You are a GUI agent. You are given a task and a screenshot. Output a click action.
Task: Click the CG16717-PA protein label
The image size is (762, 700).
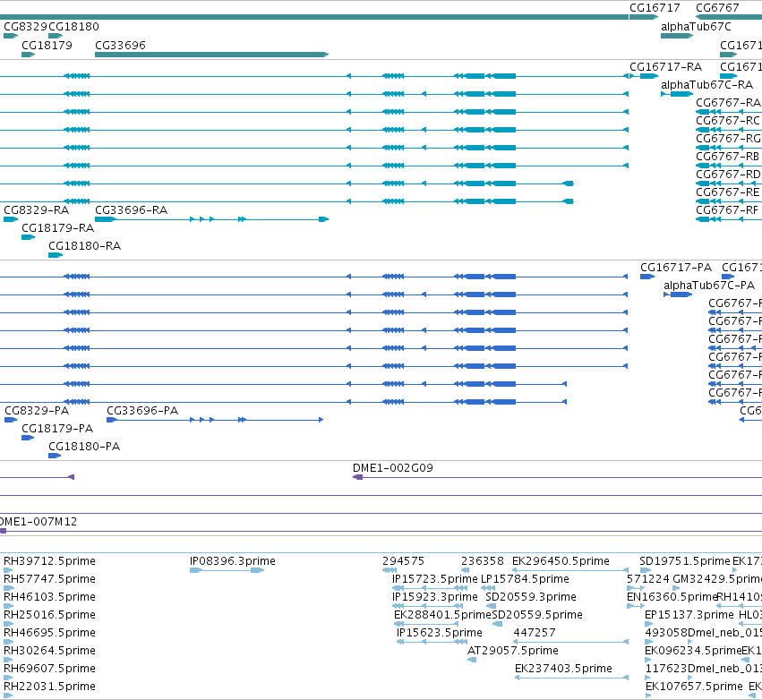coord(676,267)
